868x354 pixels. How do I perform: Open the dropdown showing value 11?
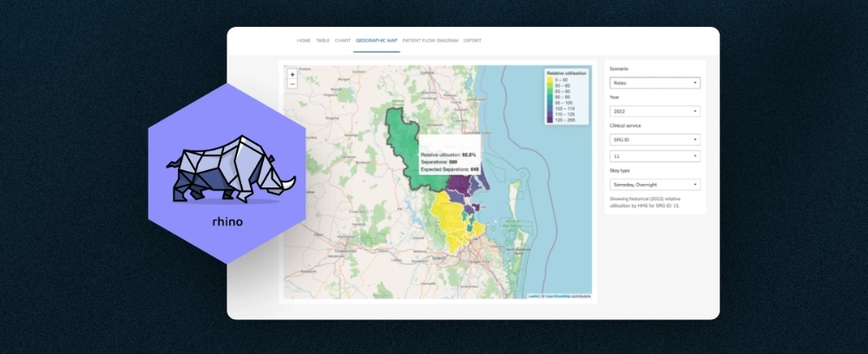pyautogui.click(x=654, y=156)
